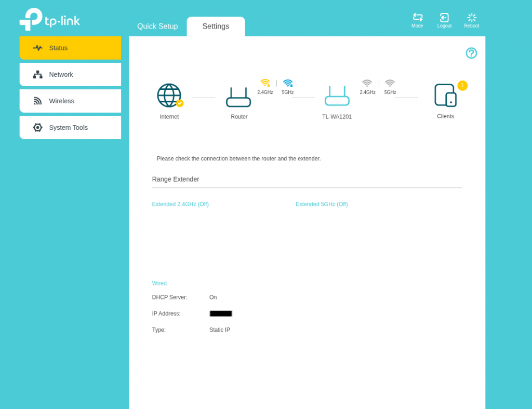Screen dimensions: 532x409
Task: Click the router 5GHz Wi-Fi icon
Action: point(288,83)
